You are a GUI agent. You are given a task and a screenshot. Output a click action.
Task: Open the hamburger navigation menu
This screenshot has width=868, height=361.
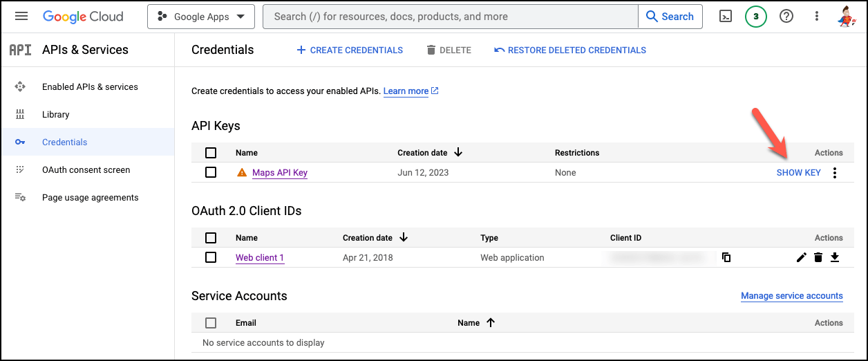point(21,16)
